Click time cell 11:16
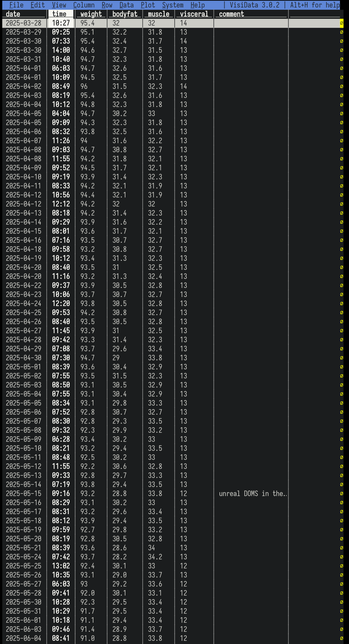Screen dimensions: 349x644 61,276
